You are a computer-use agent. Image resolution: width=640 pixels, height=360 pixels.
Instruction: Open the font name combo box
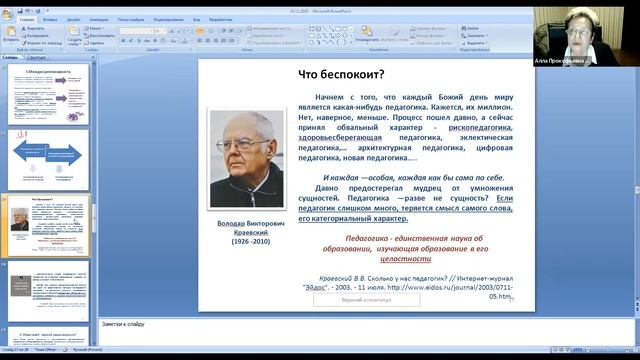136,31
